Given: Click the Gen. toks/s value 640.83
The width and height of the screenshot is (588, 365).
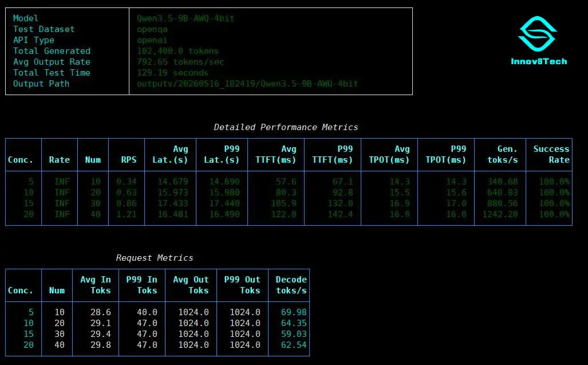Looking at the screenshot, I should tap(503, 193).
